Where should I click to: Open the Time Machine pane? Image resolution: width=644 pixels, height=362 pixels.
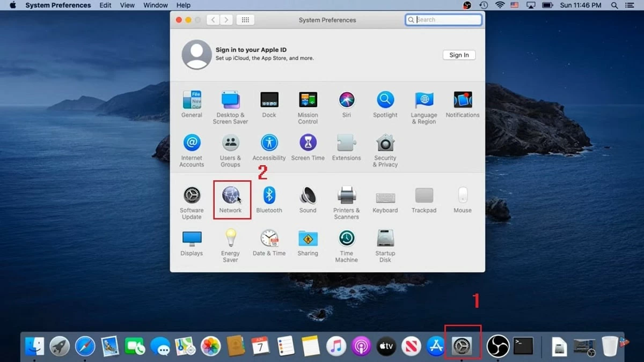(346, 239)
